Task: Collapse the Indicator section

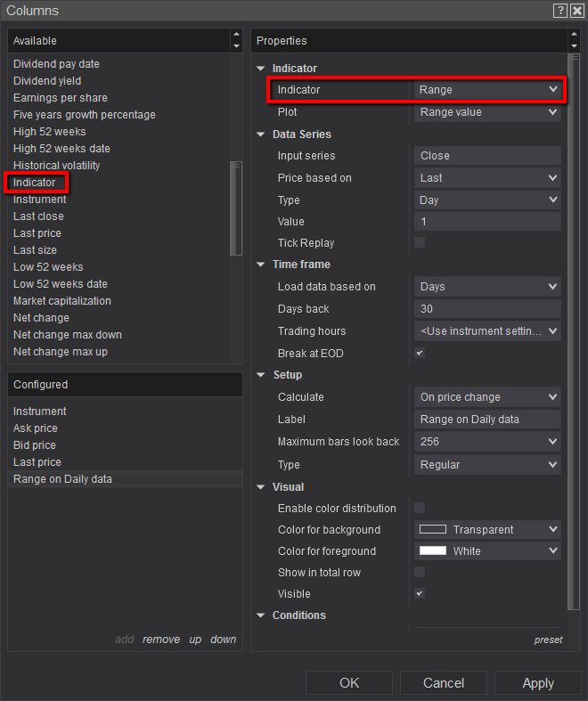Action: click(261, 69)
